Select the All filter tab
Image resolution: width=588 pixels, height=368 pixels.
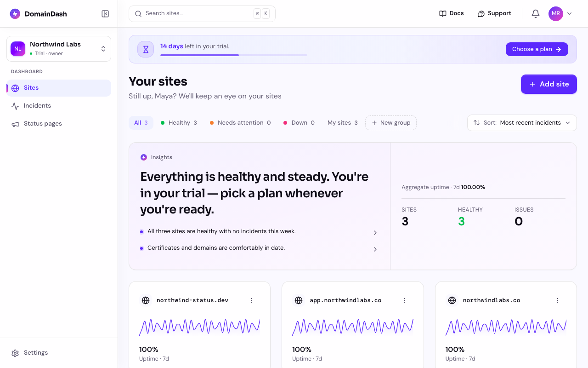[x=141, y=123]
